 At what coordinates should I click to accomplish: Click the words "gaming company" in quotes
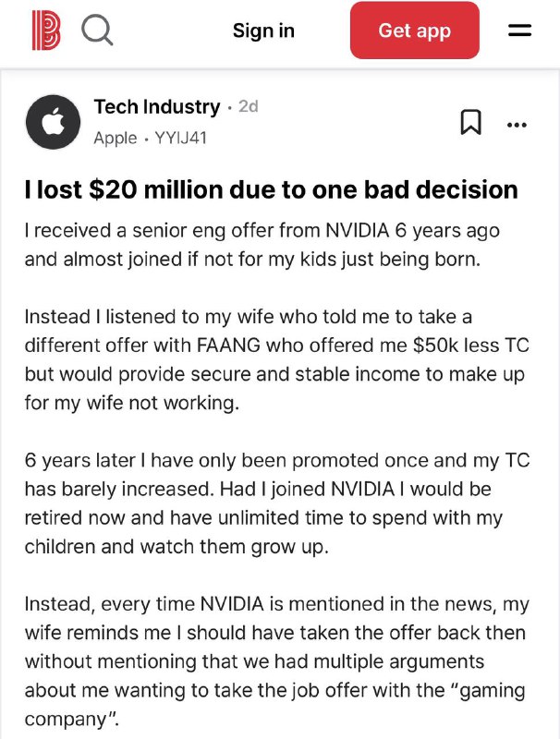[x=274, y=705]
